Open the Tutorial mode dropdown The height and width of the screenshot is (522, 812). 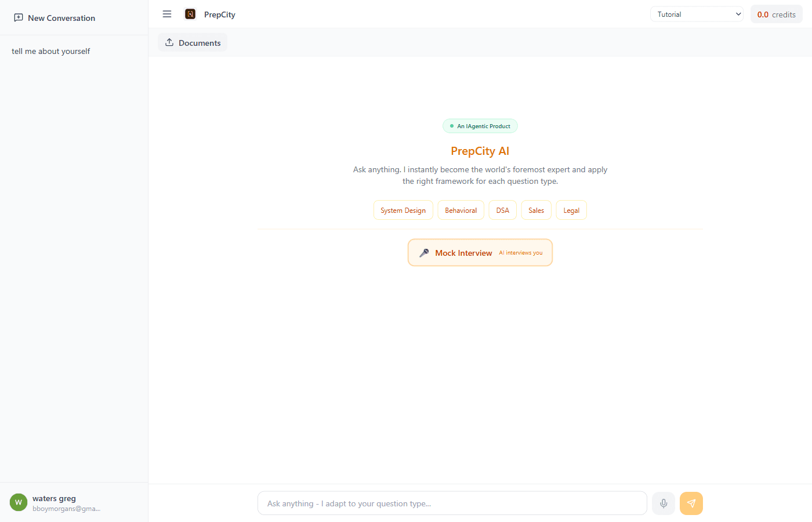click(697, 13)
